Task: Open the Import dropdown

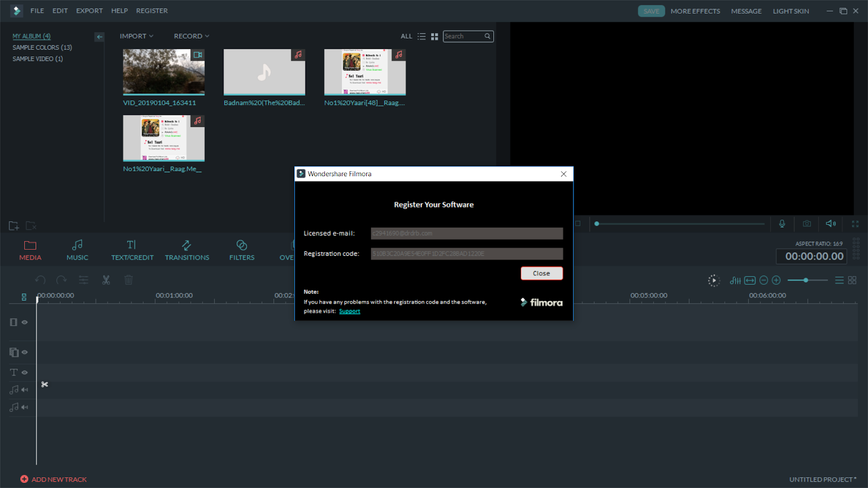Action: pos(137,36)
